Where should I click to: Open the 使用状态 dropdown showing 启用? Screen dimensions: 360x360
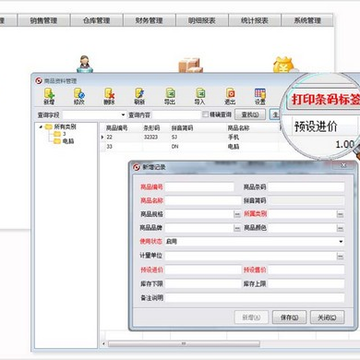pyautogui.click(x=341, y=241)
